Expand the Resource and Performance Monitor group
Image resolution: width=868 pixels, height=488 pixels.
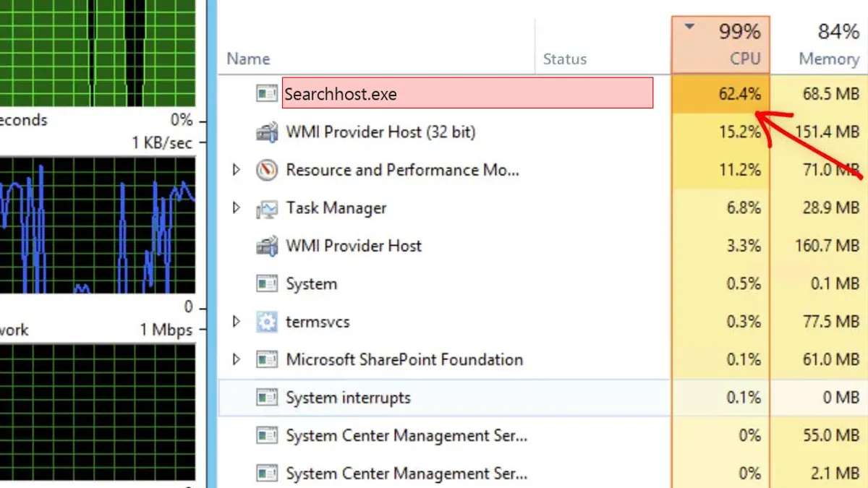tap(236, 171)
